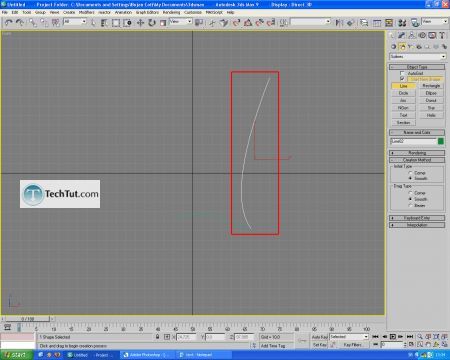Image resolution: width=450 pixels, height=360 pixels.
Task: Select the Shapes category icon
Action: (402, 47)
